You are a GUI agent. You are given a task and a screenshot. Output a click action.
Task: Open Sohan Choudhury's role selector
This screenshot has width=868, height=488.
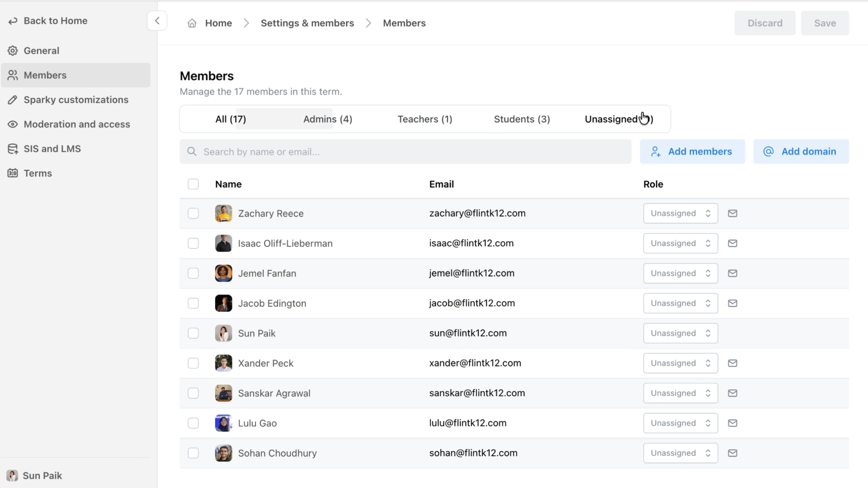click(680, 453)
